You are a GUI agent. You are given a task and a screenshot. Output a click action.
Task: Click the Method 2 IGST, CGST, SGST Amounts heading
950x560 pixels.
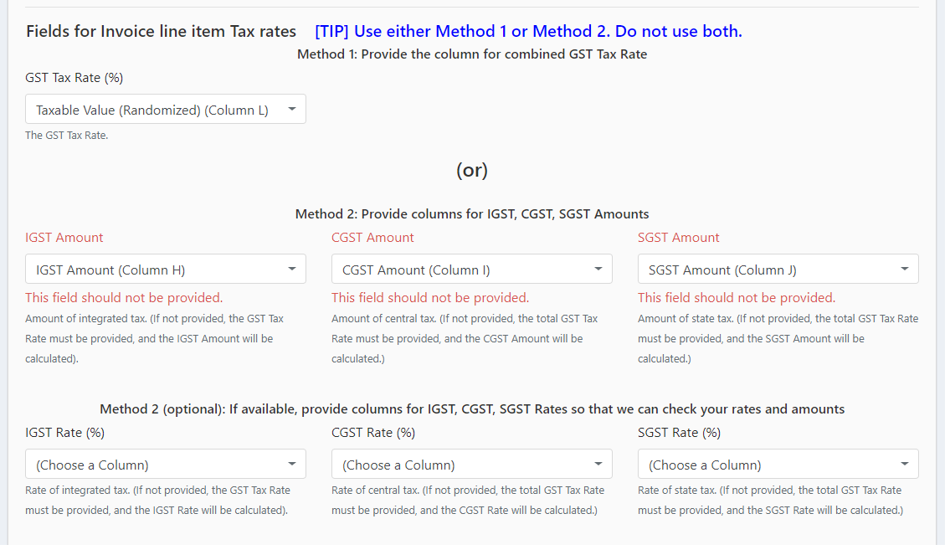point(472,214)
